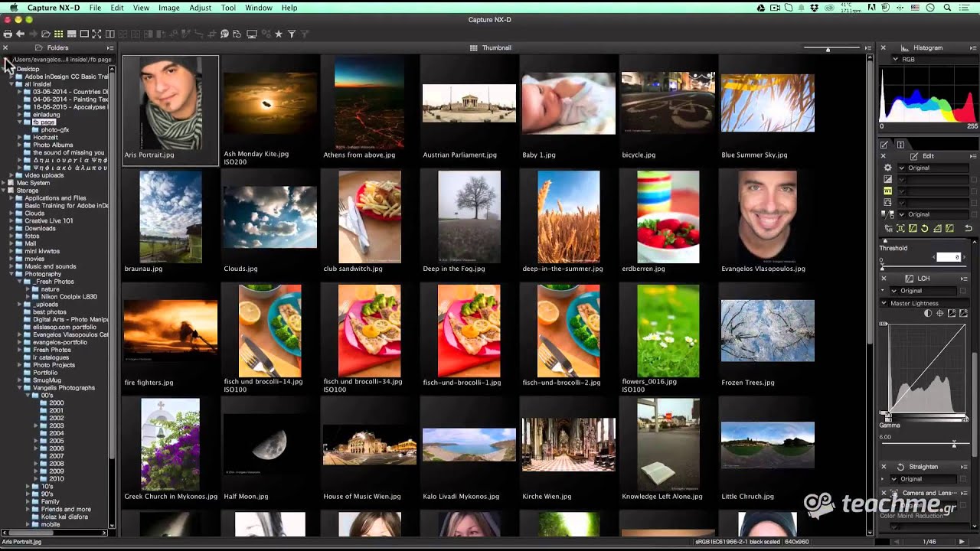Image resolution: width=980 pixels, height=551 pixels.
Task: Collapse the Vangelis Photographs folder
Action: pyautogui.click(x=20, y=388)
